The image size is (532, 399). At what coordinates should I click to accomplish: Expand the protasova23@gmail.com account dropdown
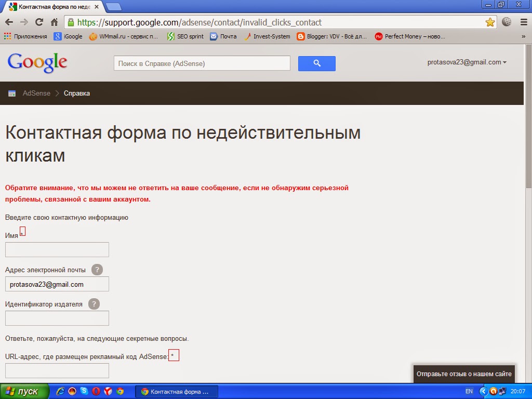tap(467, 62)
